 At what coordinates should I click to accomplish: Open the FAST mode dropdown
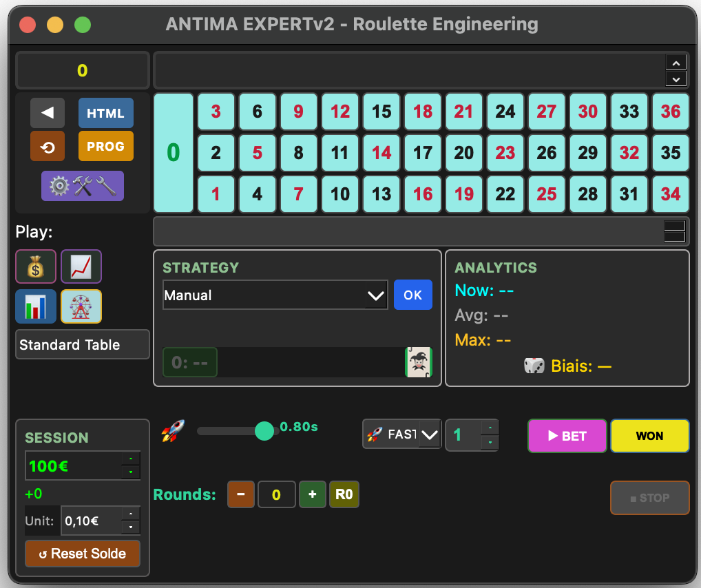[x=402, y=434]
